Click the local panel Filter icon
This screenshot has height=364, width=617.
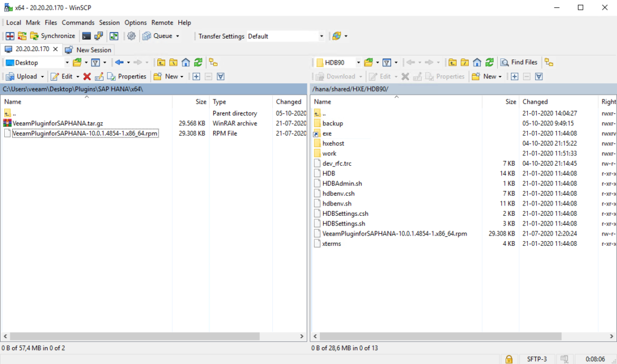(x=96, y=63)
